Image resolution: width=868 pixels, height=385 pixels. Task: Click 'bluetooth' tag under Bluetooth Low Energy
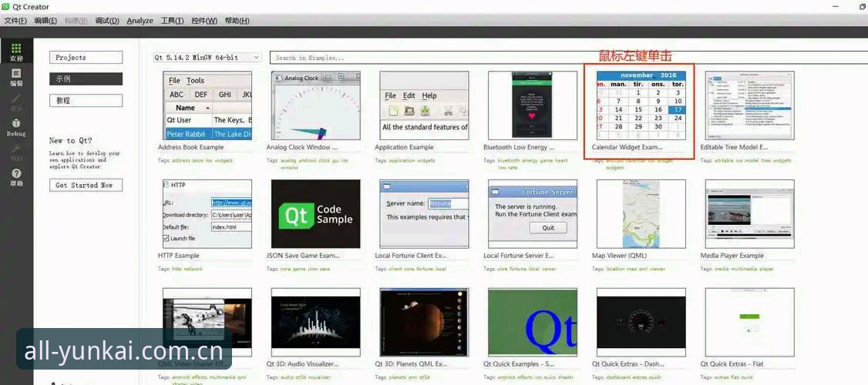click(509, 160)
